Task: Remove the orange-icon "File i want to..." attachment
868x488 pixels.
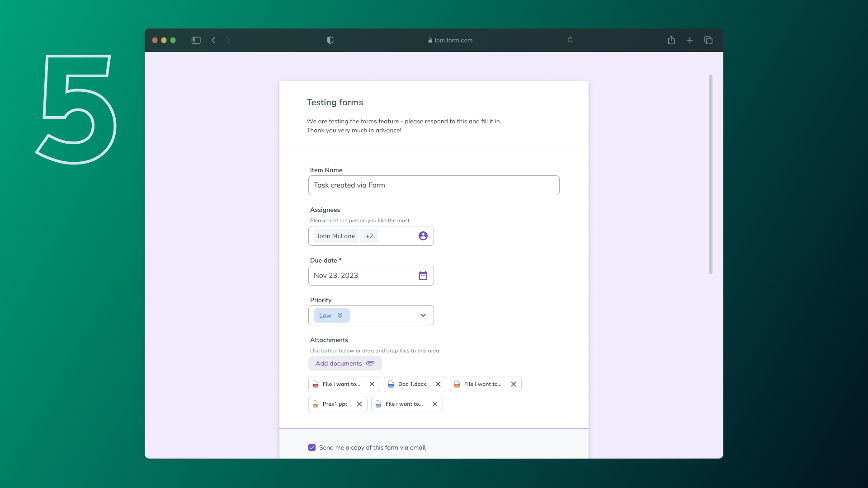Action: 514,384
